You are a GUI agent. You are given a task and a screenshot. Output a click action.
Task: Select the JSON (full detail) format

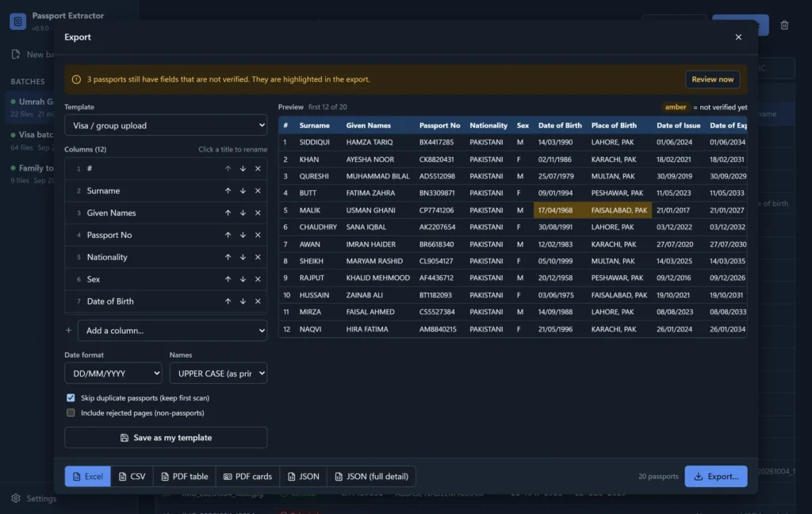tap(371, 476)
